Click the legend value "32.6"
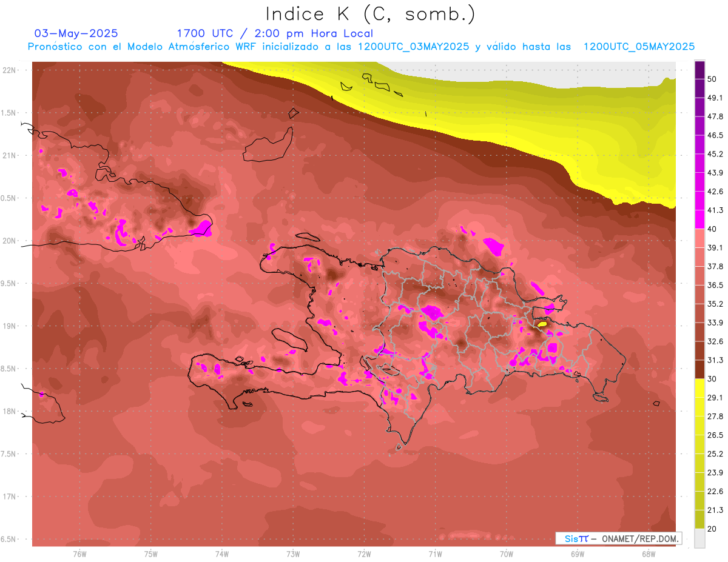728x562 pixels. point(715,342)
